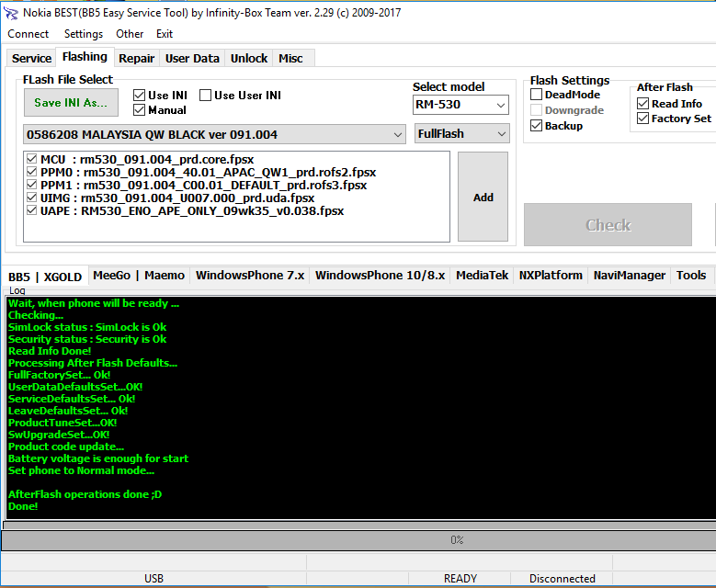Toggle the Manual checkbox

pos(140,110)
